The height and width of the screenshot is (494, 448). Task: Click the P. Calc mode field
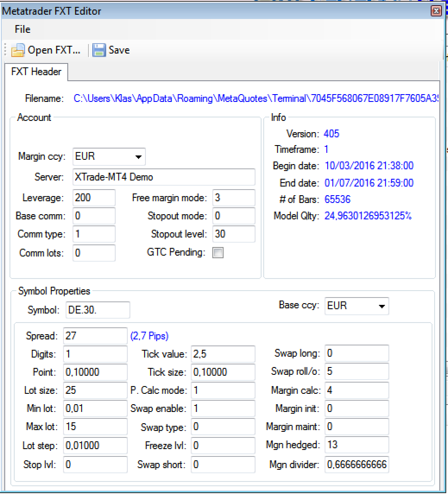coord(223,390)
